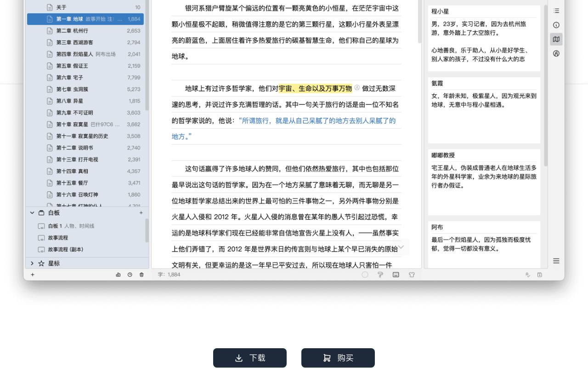Open the 故事流程 whiteboard
Image resolution: width=588 pixels, height=368 pixels.
point(85,238)
